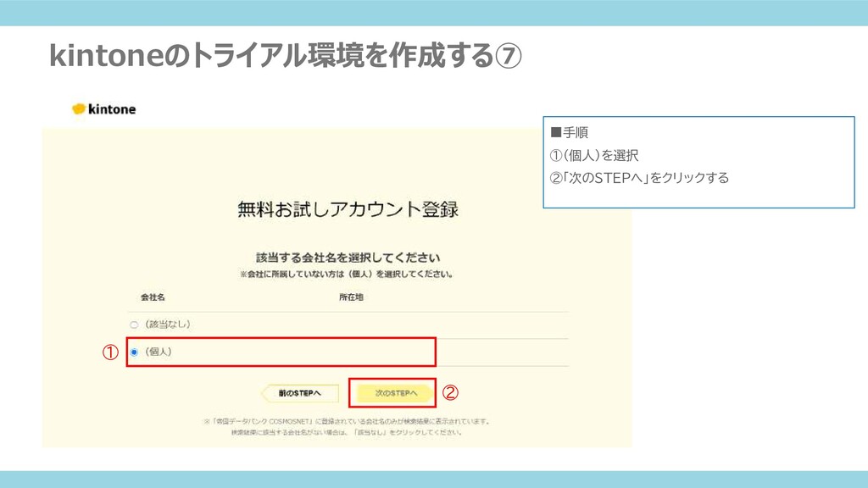The width and height of the screenshot is (868, 488).
Task: Click the 所在地 column header
Action: (x=351, y=297)
